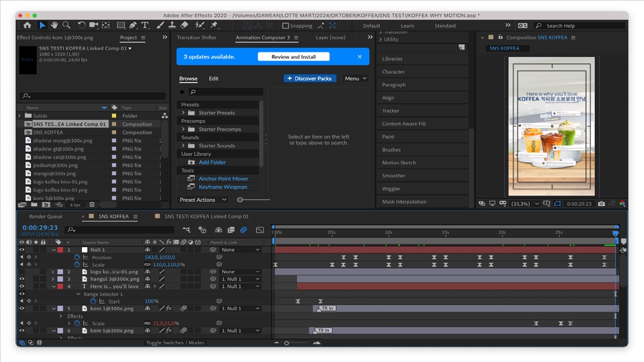Enable the Snapping checkbox
The image size is (644, 362).
click(286, 26)
